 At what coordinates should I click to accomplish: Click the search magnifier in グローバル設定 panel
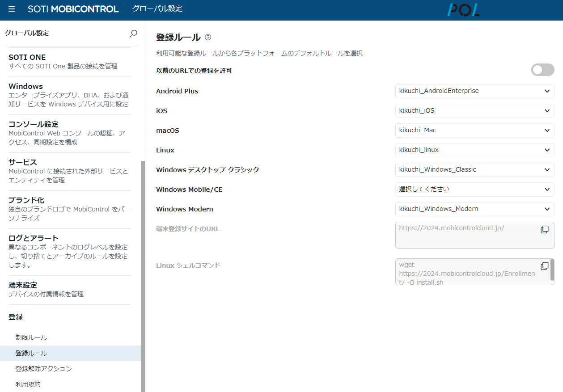click(x=133, y=33)
